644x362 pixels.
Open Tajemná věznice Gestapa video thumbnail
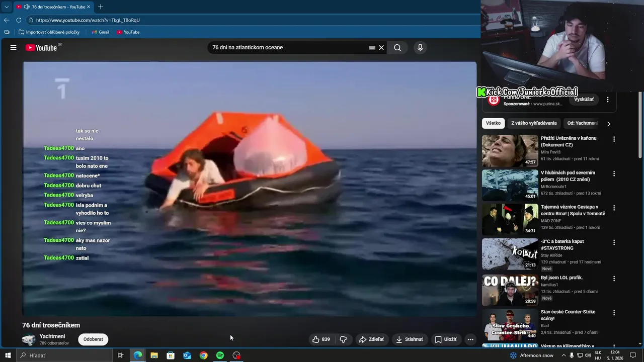pyautogui.click(x=510, y=219)
